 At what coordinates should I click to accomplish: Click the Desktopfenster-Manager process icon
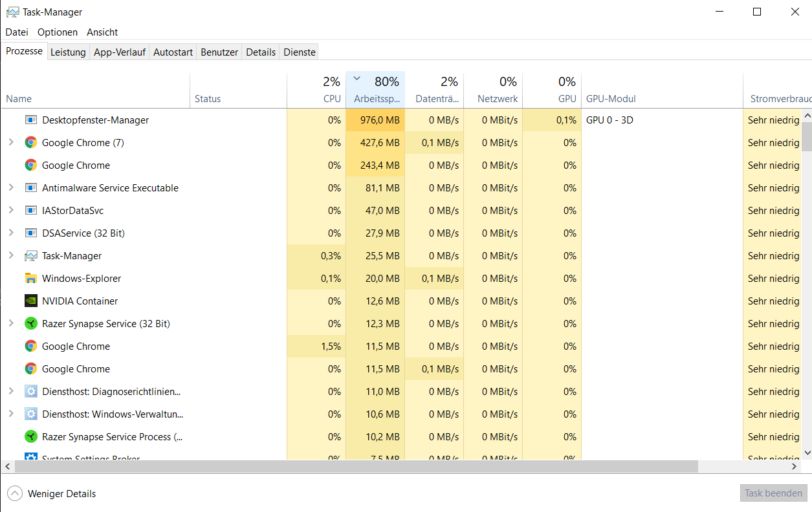click(x=31, y=120)
